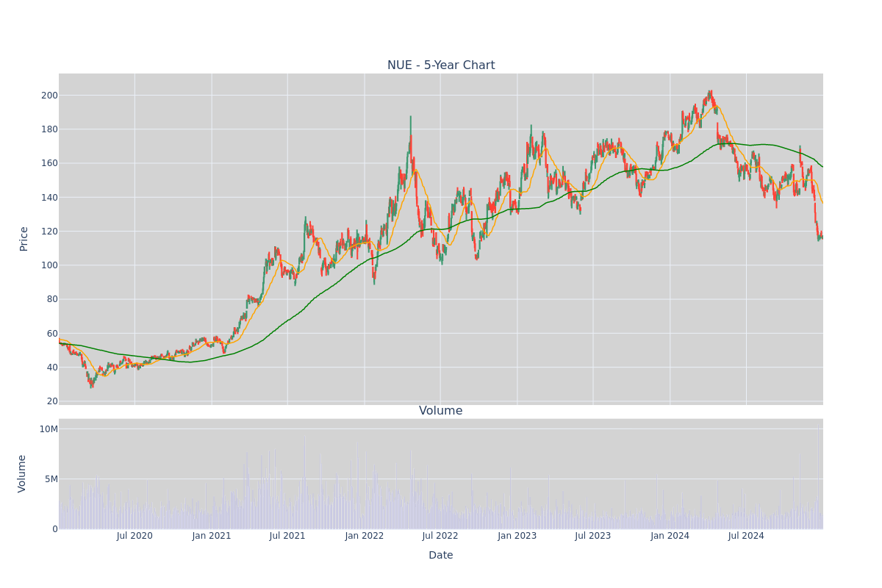The image size is (882, 588).
Task: Click the "0" volume axis label
Action: click(55, 529)
